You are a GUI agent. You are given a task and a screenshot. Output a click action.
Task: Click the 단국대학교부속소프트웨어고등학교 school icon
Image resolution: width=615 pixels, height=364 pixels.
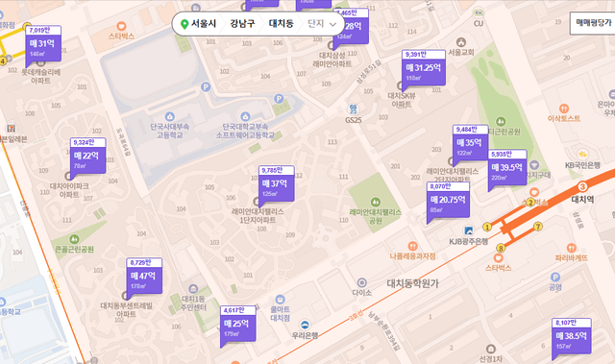[246, 116]
